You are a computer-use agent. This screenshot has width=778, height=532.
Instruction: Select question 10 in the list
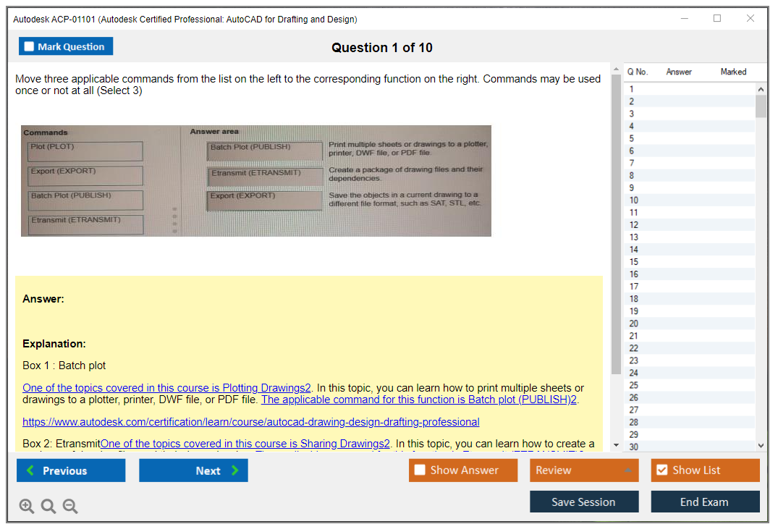634,200
